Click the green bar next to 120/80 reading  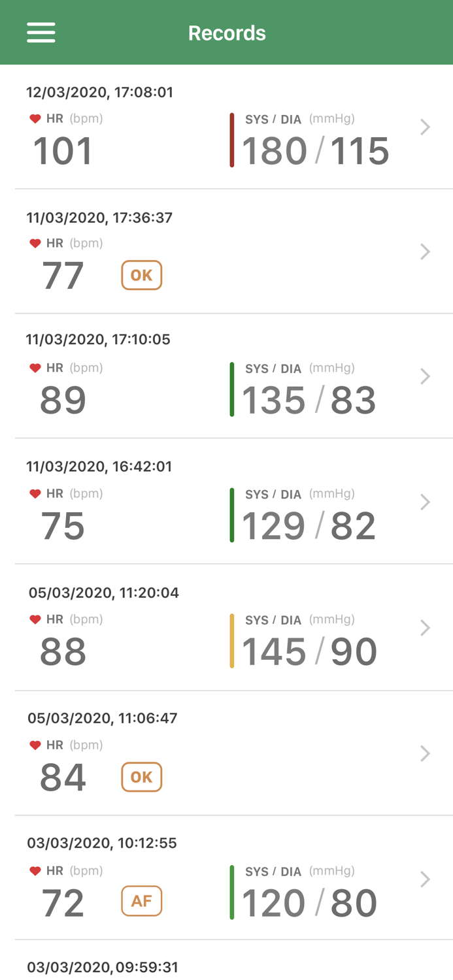coord(232,892)
